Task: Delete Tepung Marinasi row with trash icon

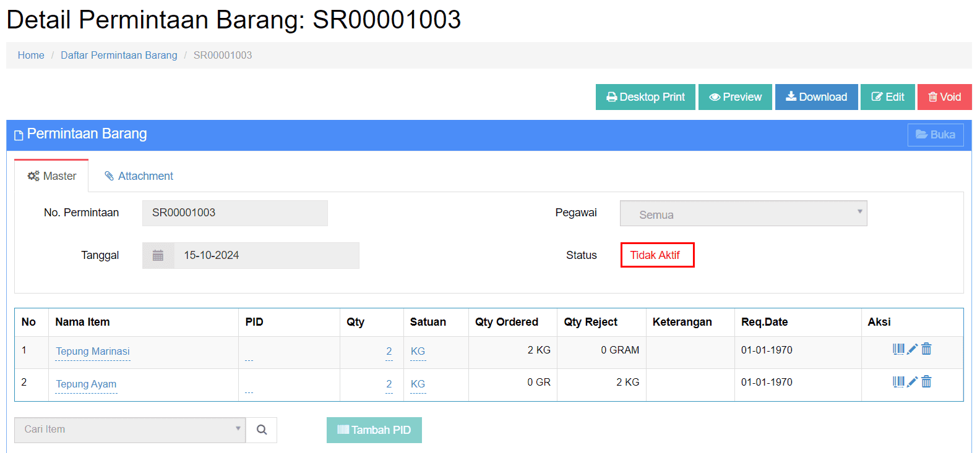Action: (926, 349)
